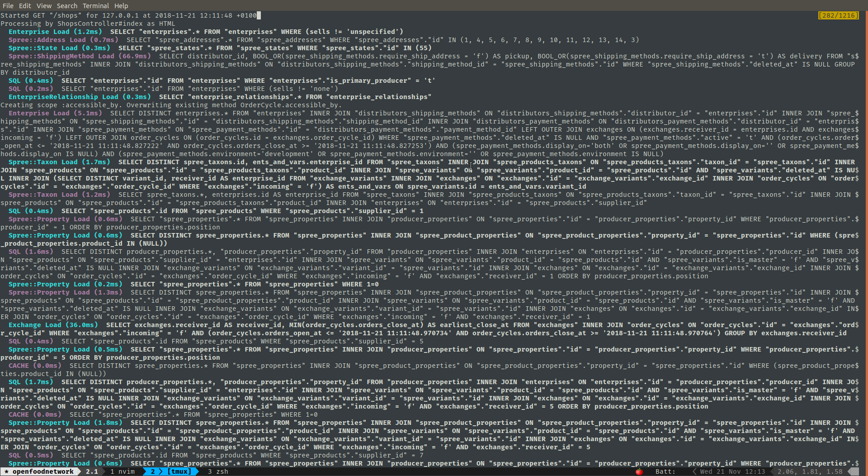
Task: Open the Help menu
Action: [x=121, y=5]
